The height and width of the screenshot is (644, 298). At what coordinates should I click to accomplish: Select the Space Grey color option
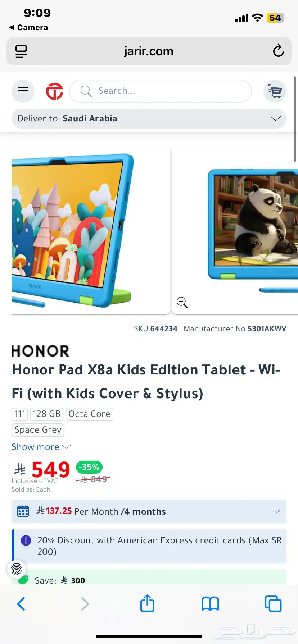coord(38,430)
